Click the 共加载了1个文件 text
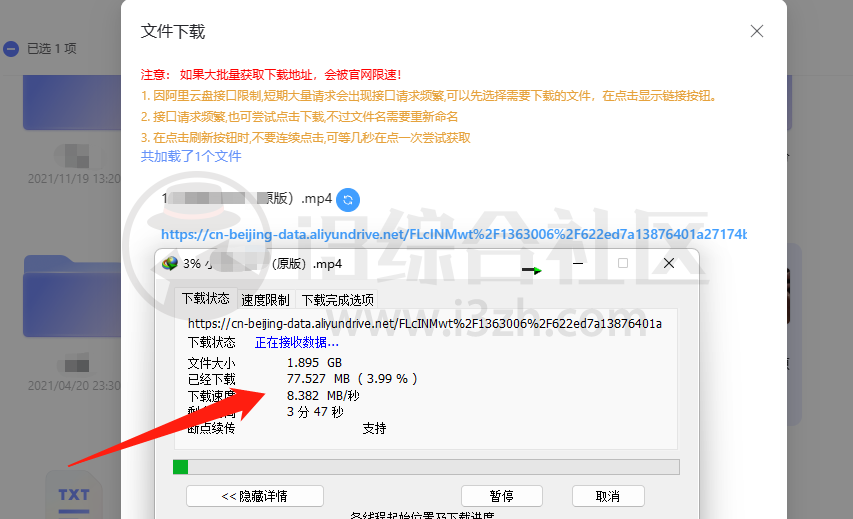 click(191, 157)
